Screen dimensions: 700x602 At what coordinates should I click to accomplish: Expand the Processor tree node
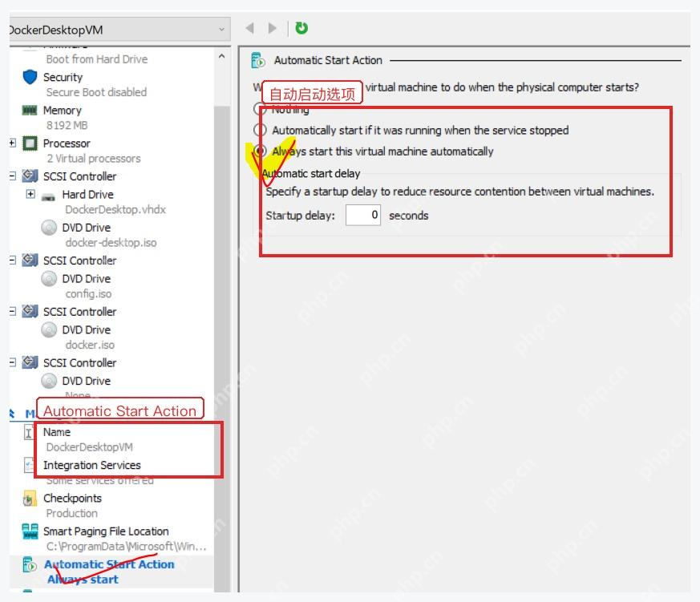[x=12, y=143]
